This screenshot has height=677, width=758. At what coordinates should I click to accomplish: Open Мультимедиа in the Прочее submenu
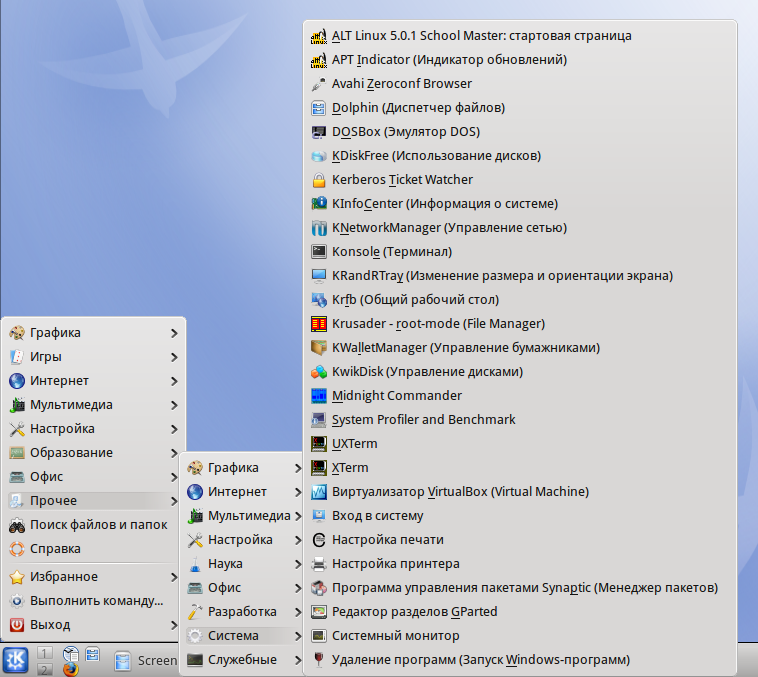(244, 516)
